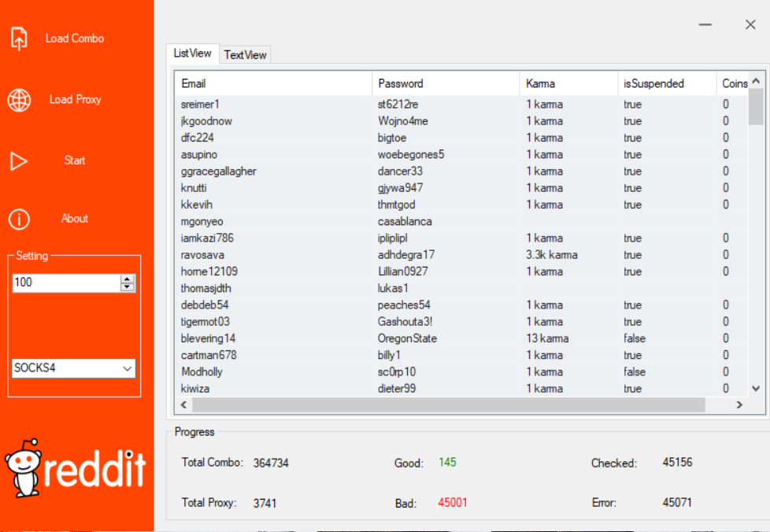Viewport: 770px width, 532px height.
Task: Click the Load Proxy globe icon
Action: coord(19,100)
